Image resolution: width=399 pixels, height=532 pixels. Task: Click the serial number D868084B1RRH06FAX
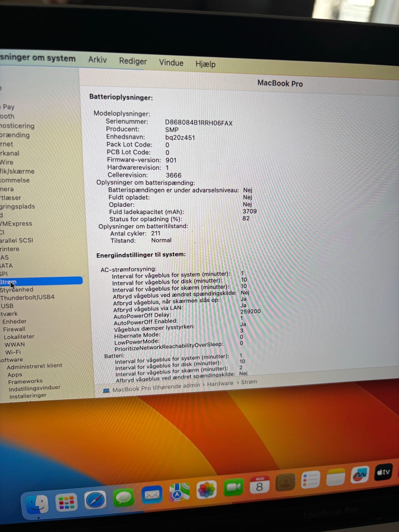199,123
